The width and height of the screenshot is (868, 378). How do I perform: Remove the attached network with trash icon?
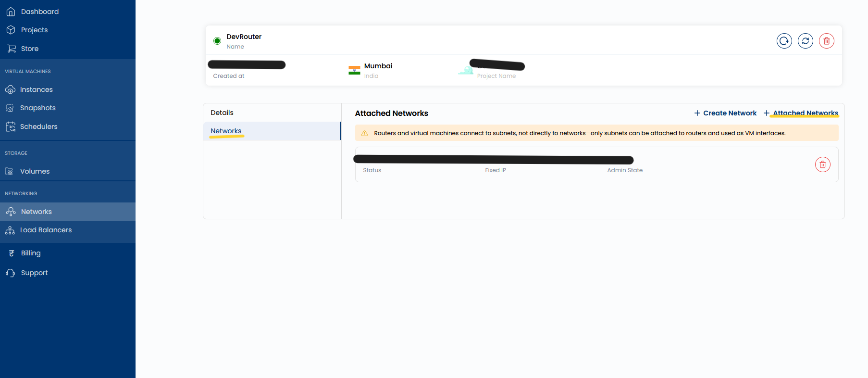(822, 164)
